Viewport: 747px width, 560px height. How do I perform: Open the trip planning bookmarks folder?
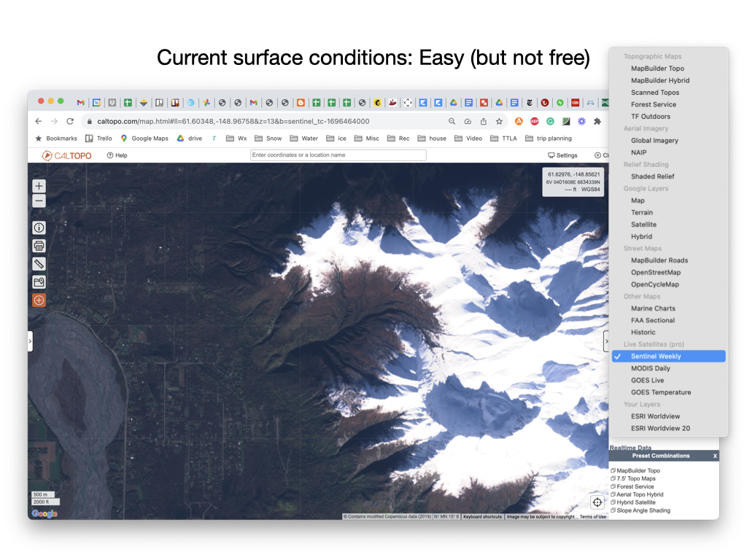pos(549,139)
